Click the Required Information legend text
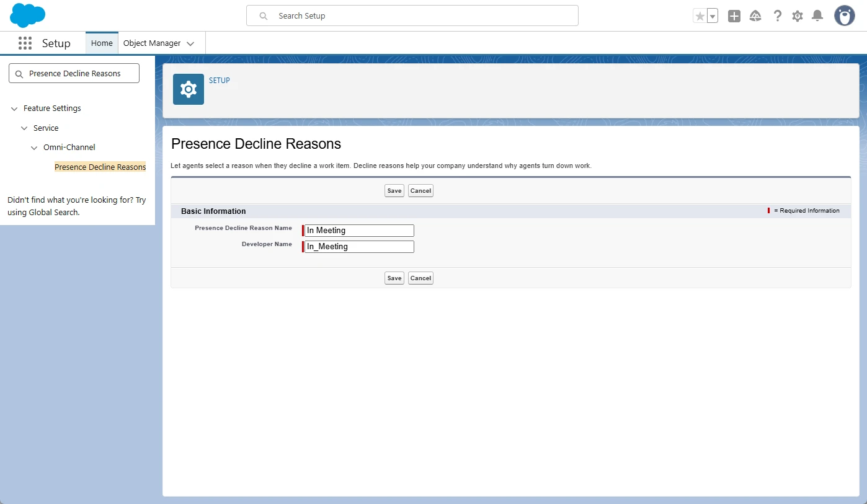 click(x=807, y=211)
